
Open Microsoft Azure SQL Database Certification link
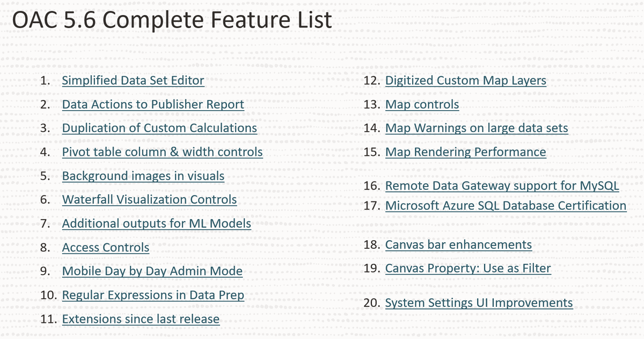pyautogui.click(x=506, y=205)
